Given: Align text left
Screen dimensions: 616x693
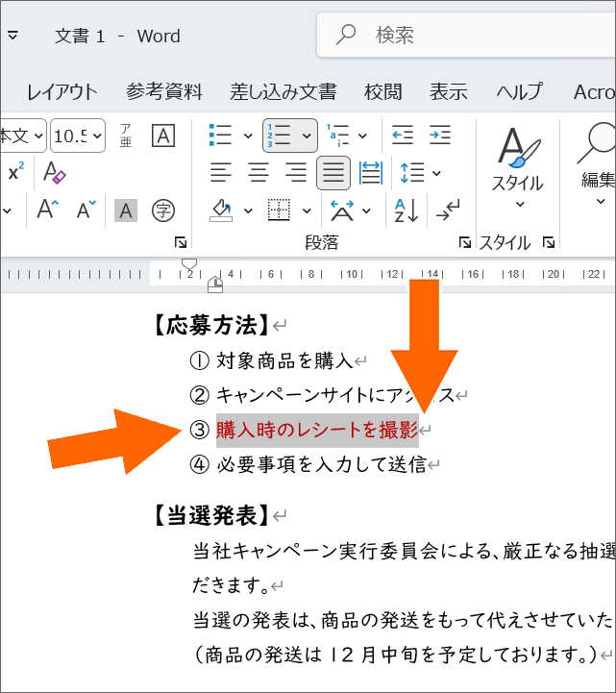Looking at the screenshot, I should [x=220, y=173].
